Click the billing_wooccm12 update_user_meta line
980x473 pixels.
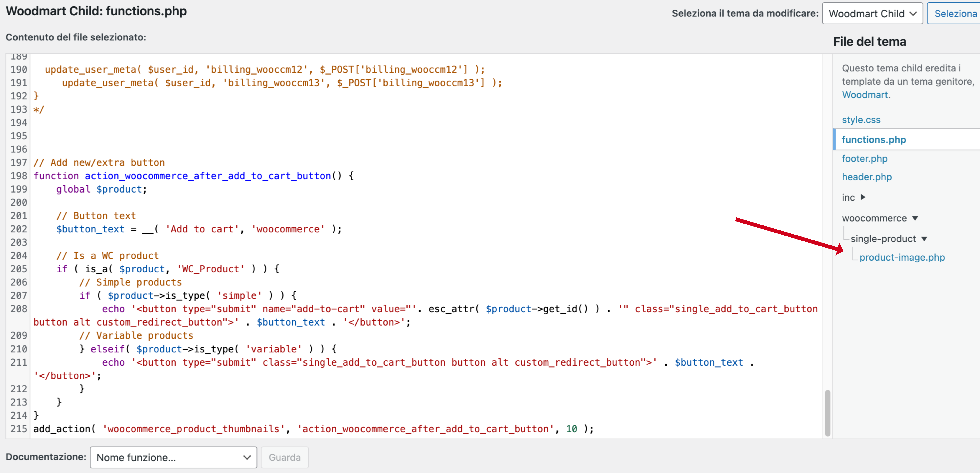coord(265,70)
